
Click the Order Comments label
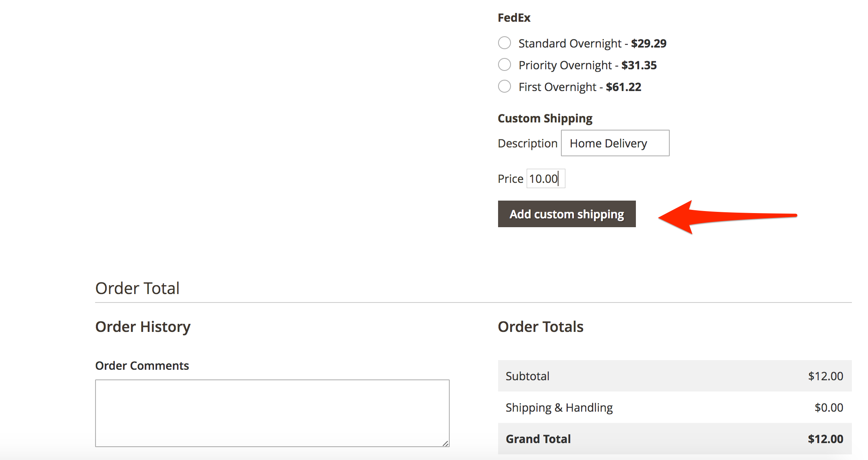click(142, 366)
